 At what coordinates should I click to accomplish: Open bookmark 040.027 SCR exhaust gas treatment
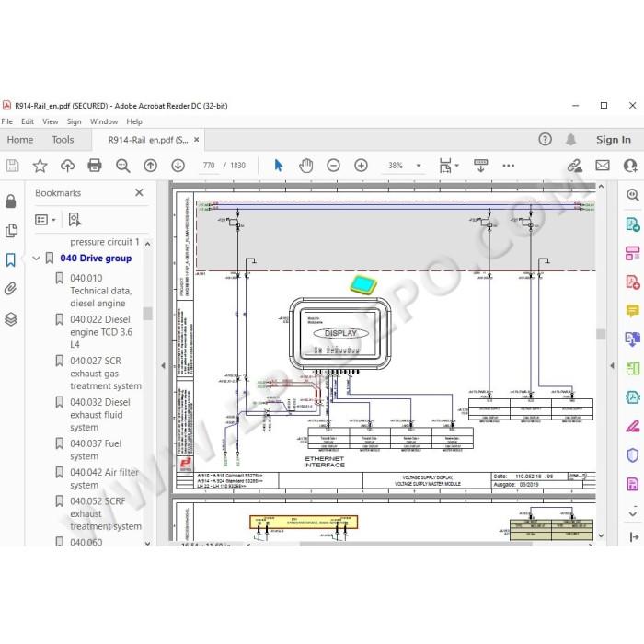106,374
